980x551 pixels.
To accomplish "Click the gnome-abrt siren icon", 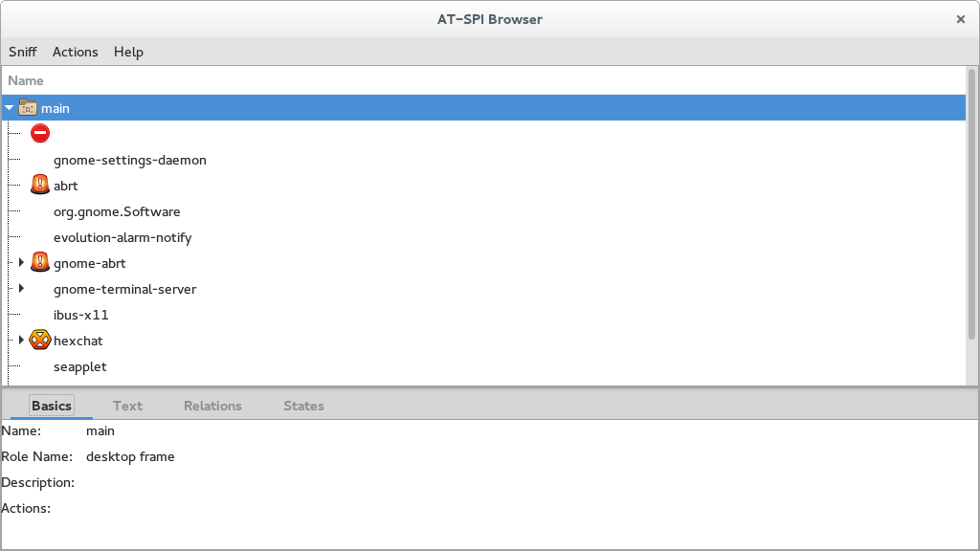I will (40, 262).
